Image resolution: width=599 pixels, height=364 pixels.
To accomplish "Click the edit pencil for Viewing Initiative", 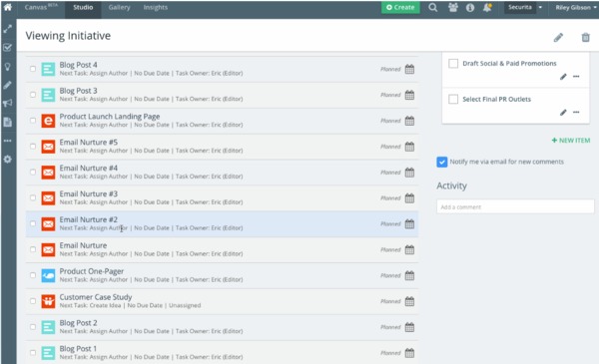I will tap(558, 37).
